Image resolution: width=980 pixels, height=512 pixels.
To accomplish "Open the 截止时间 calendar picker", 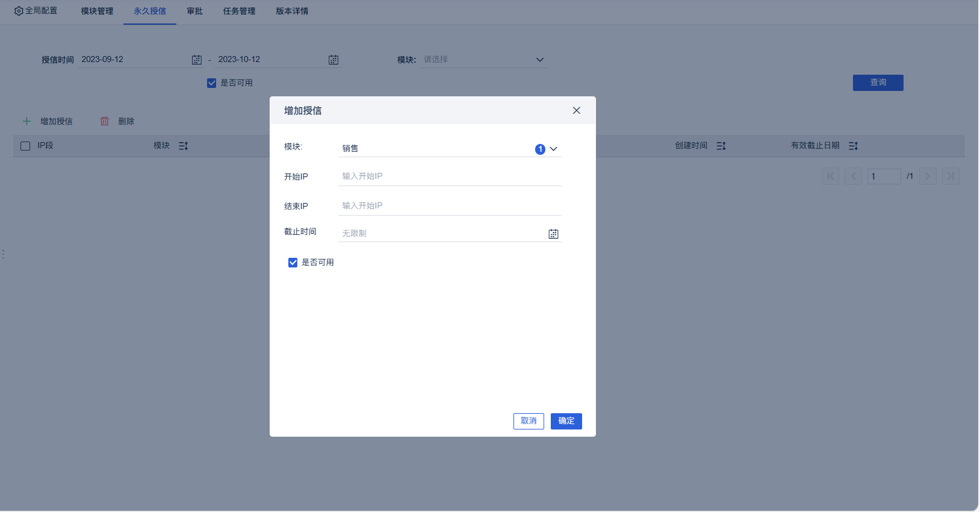I will [553, 234].
